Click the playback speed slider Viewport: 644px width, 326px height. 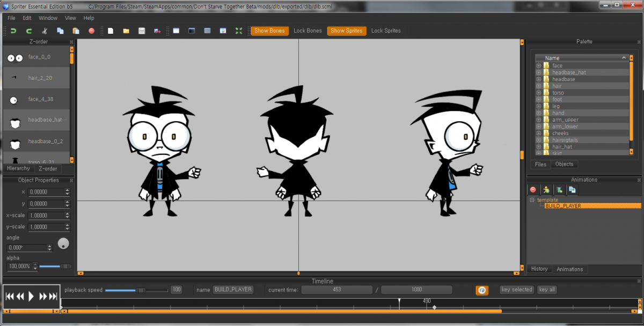click(x=136, y=290)
